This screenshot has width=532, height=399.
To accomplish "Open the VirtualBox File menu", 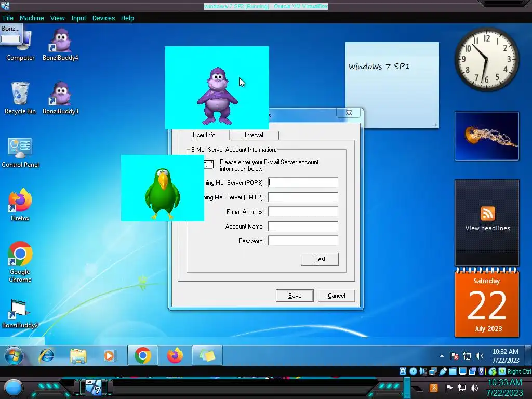I will pos(8,18).
